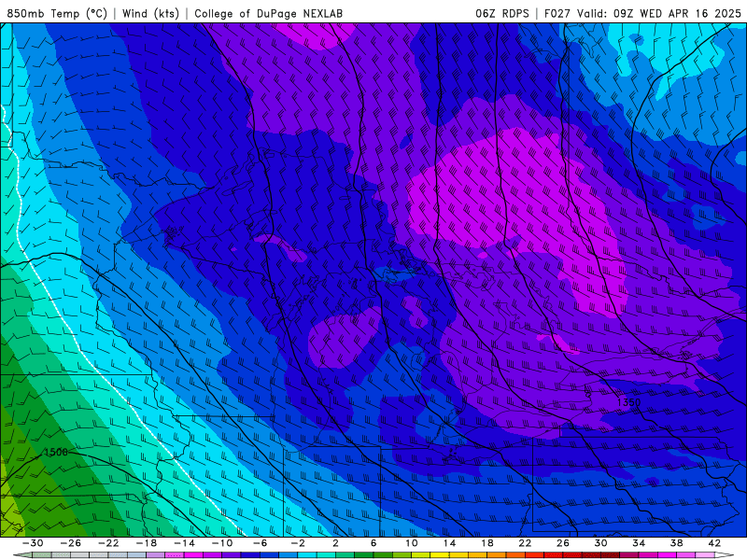This screenshot has width=747, height=560.
Task: Click the 42 color scale label
Action: (714, 543)
